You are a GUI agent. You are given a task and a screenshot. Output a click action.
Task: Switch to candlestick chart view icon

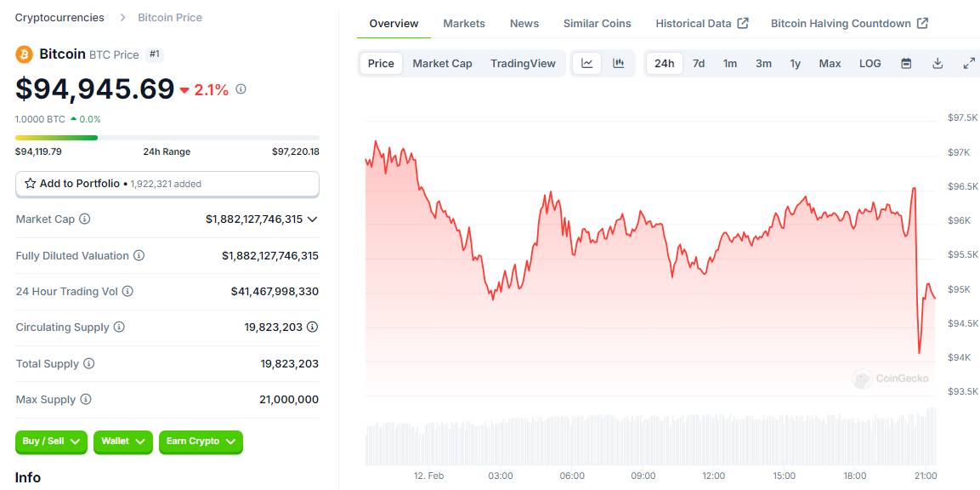(x=619, y=63)
